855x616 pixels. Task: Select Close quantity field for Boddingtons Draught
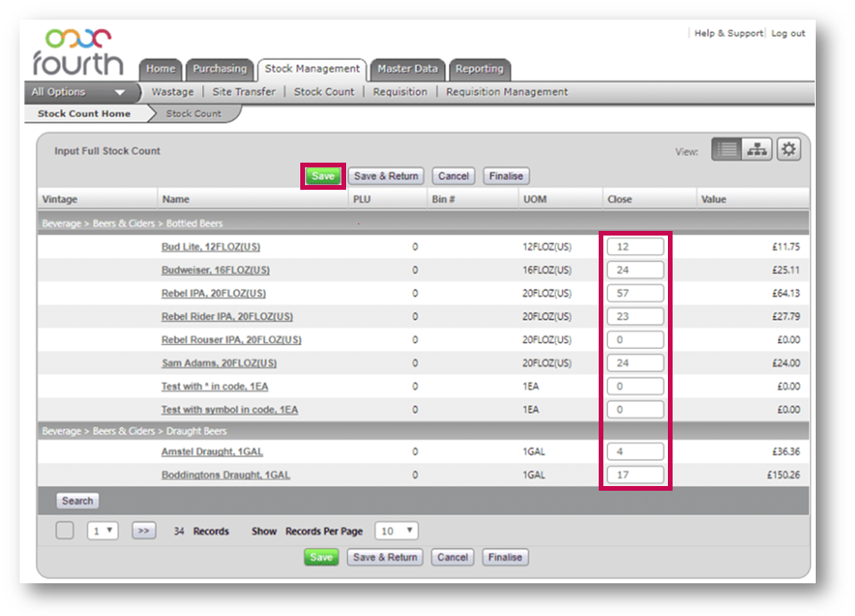click(x=635, y=475)
